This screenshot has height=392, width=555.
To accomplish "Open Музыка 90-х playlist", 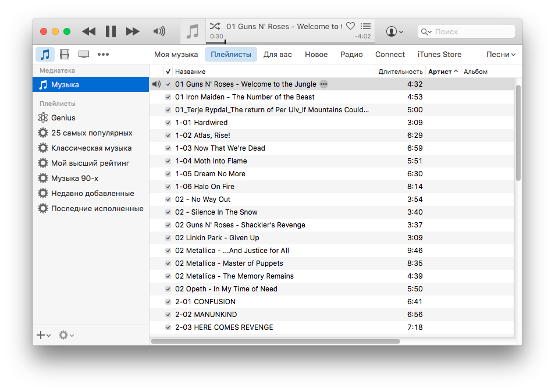I will (91, 179).
